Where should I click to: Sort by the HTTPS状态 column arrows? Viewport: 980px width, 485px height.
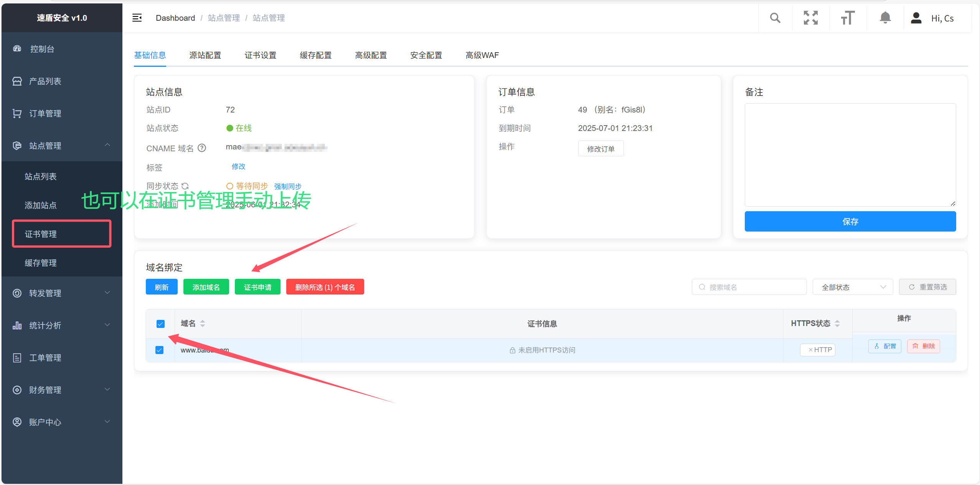[x=837, y=324]
